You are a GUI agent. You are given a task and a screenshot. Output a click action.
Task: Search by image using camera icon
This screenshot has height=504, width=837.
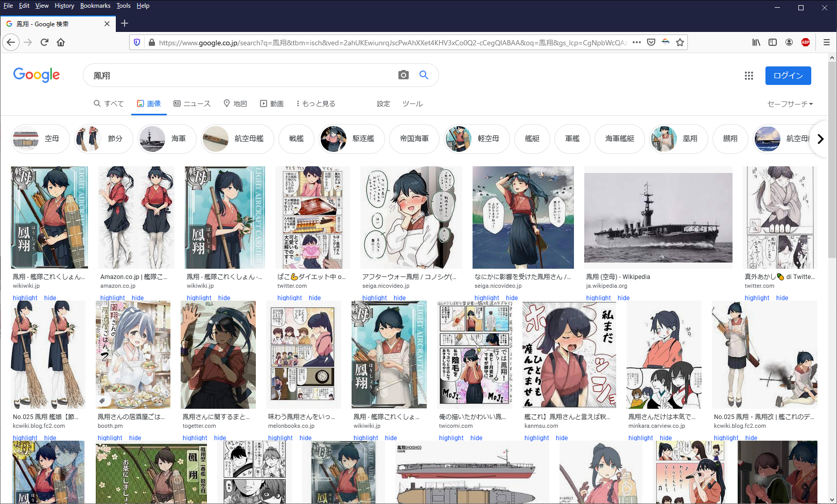[x=404, y=75]
